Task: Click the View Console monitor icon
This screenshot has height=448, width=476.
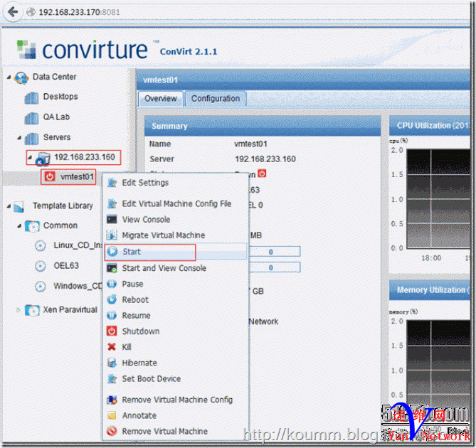Action: (x=112, y=219)
